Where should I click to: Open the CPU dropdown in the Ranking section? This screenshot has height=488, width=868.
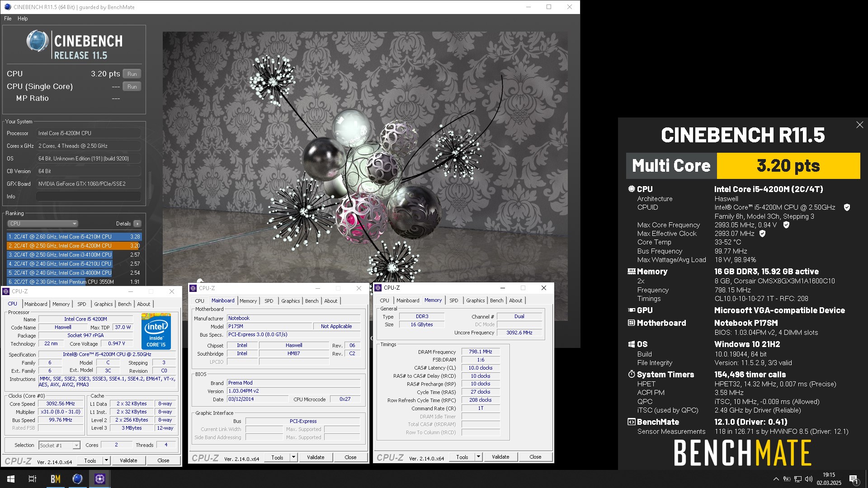click(43, 224)
